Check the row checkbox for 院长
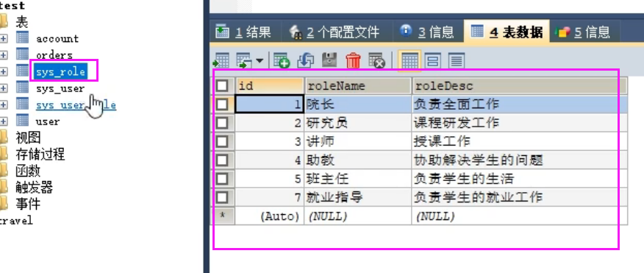 click(222, 104)
